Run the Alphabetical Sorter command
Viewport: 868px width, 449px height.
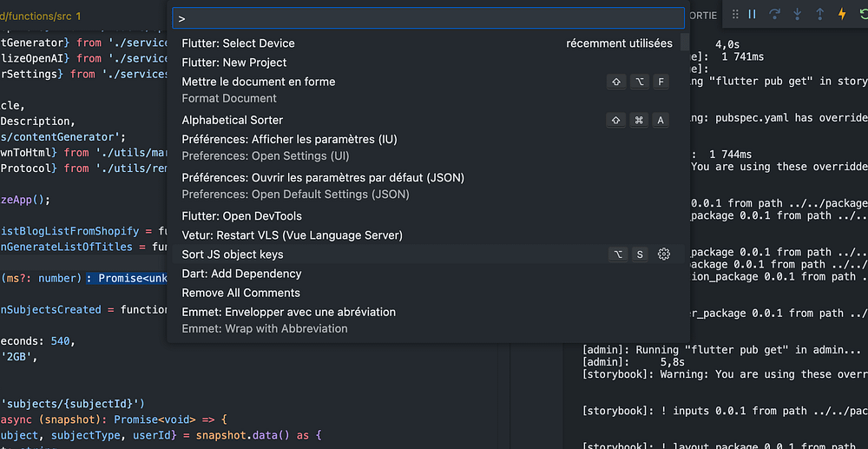coord(429,120)
